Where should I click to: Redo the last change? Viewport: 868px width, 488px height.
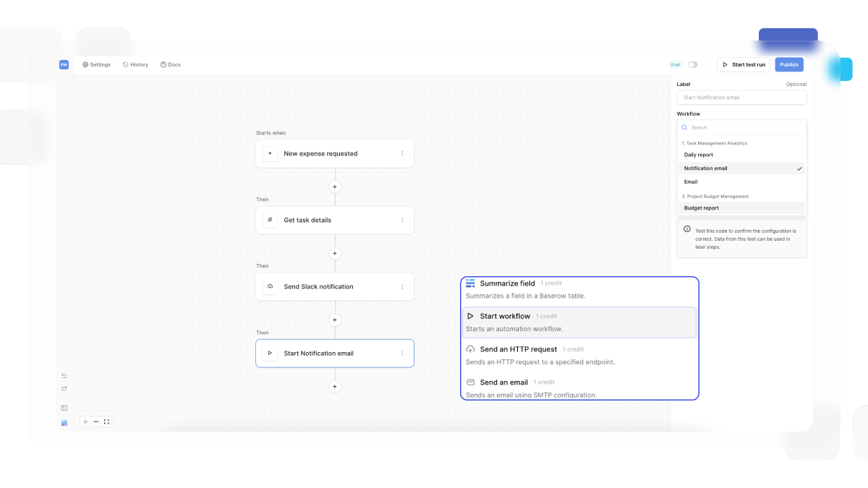click(x=64, y=389)
